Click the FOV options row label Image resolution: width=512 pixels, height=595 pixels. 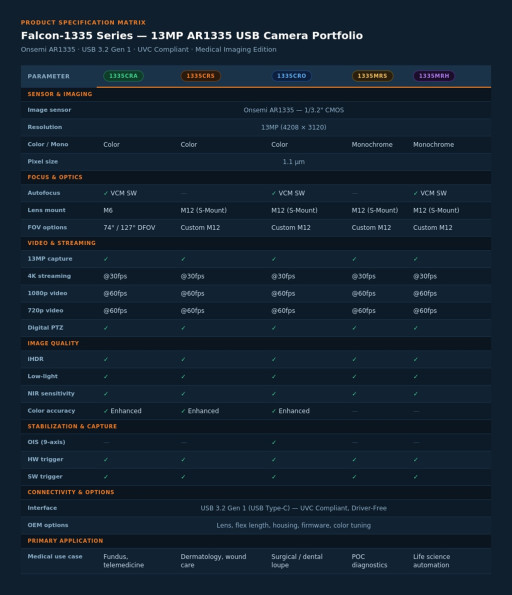[47, 227]
